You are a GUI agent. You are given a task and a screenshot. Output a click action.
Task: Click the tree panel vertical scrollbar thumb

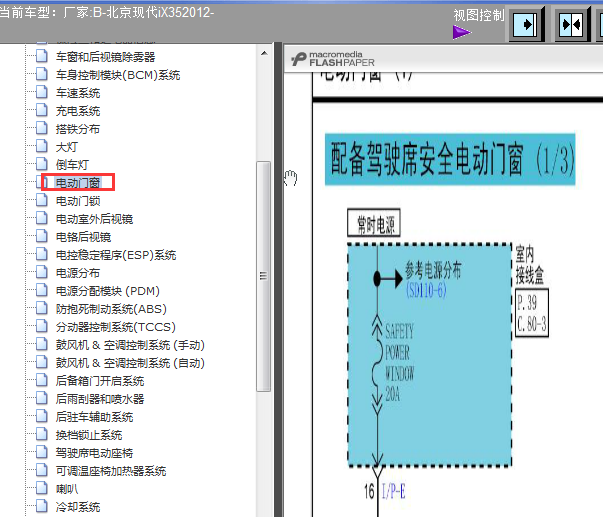click(x=263, y=276)
